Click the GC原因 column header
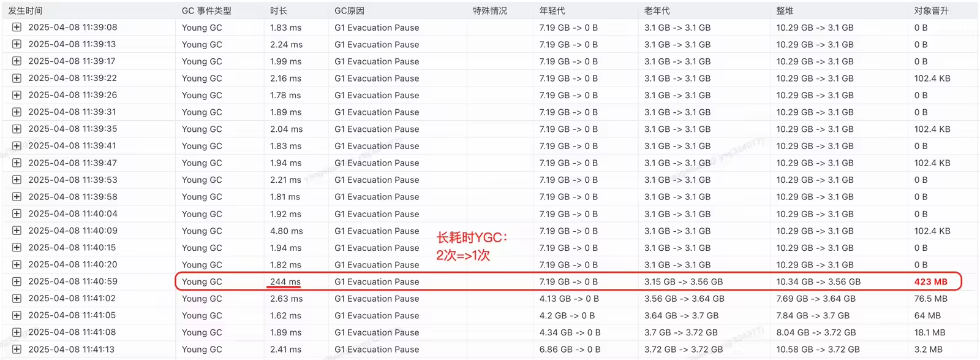The image size is (980, 360). click(x=349, y=10)
